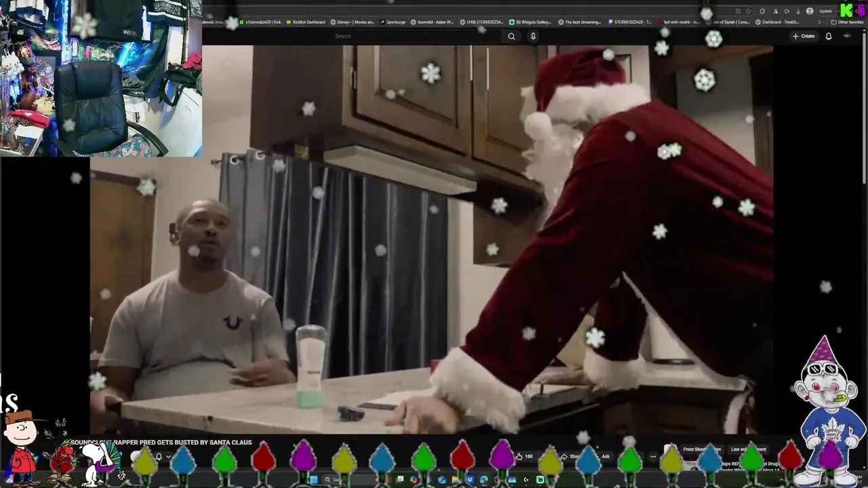Open s1ckmodzs420 | Kick bookmark
This screenshot has width=868, height=488.
click(x=260, y=22)
